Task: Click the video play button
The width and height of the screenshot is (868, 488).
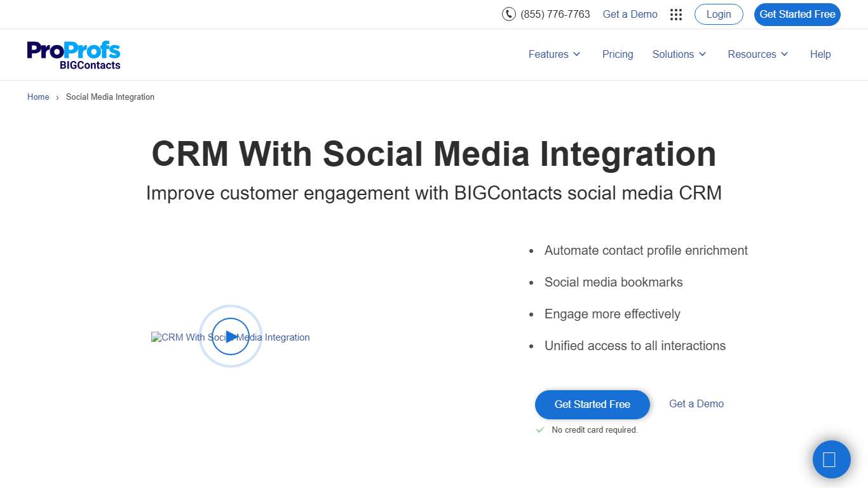Action: (230, 337)
